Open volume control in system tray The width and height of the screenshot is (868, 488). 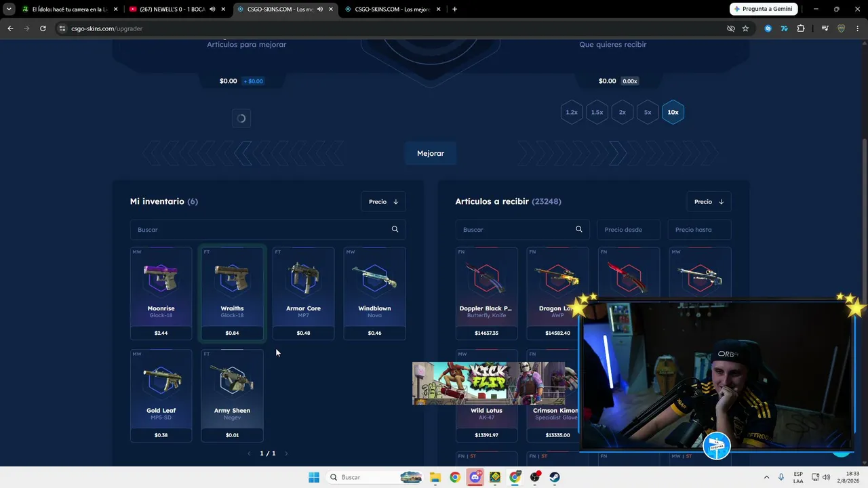tap(826, 477)
